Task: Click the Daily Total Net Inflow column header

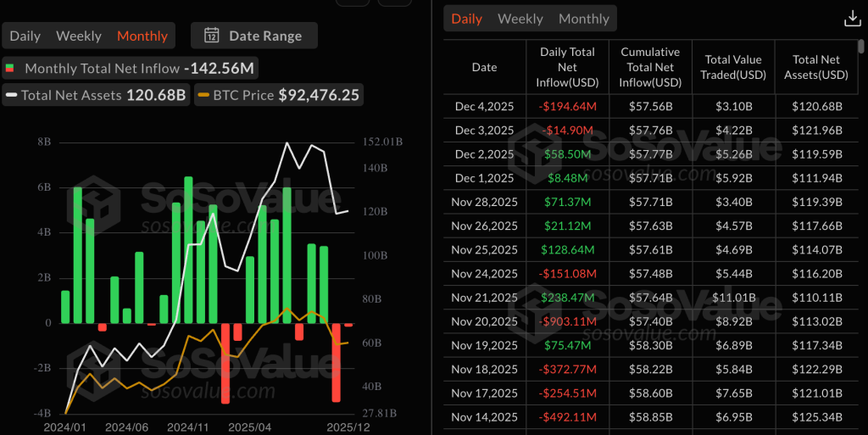Action: click(567, 67)
